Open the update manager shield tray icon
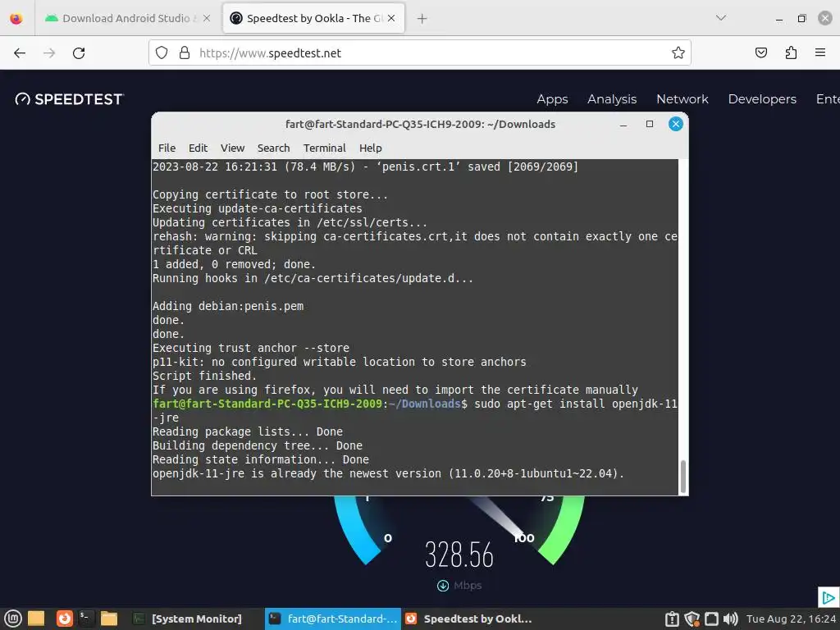This screenshot has width=840, height=630. (x=692, y=619)
